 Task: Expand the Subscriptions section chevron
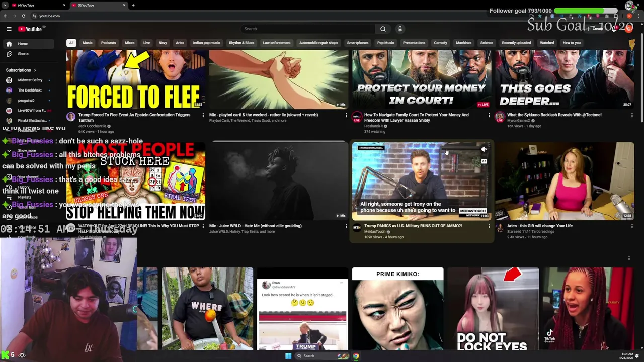point(35,70)
